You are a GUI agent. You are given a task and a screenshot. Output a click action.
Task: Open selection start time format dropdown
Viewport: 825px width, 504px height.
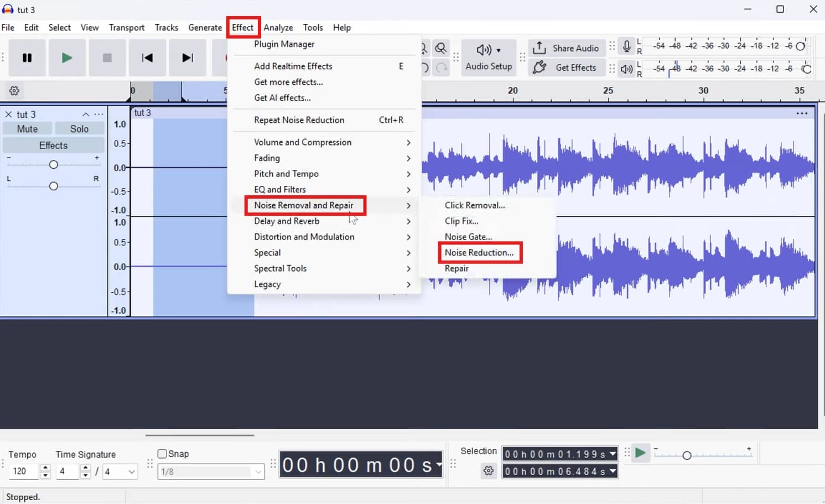point(613,454)
